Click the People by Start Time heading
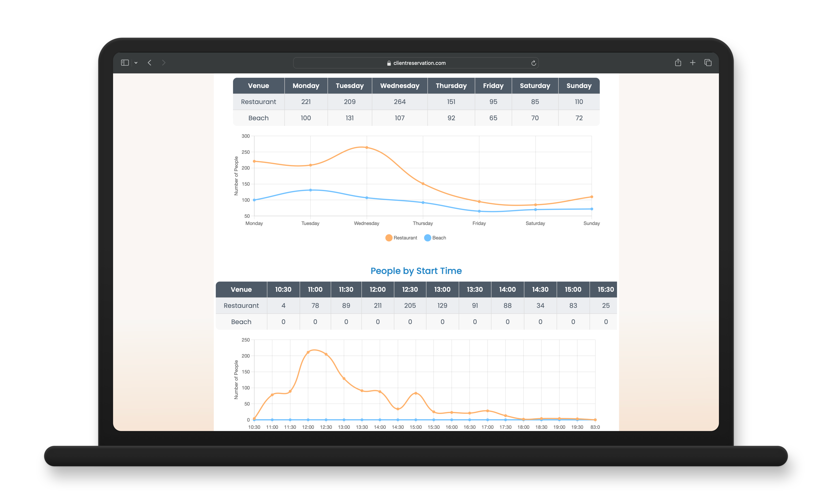This screenshot has height=504, width=832. click(416, 271)
